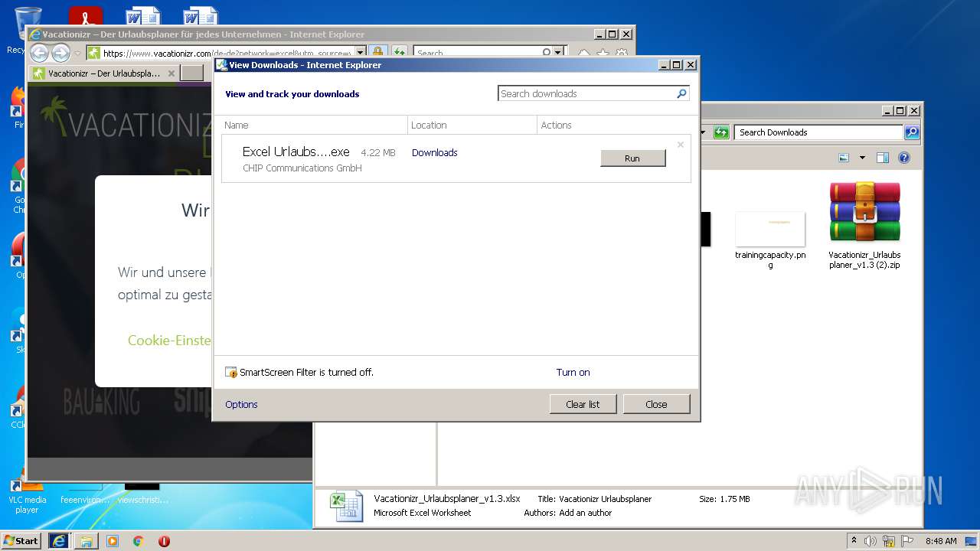Click Clear list in View Downloads
Viewport: 980px width, 551px height.
pos(583,404)
